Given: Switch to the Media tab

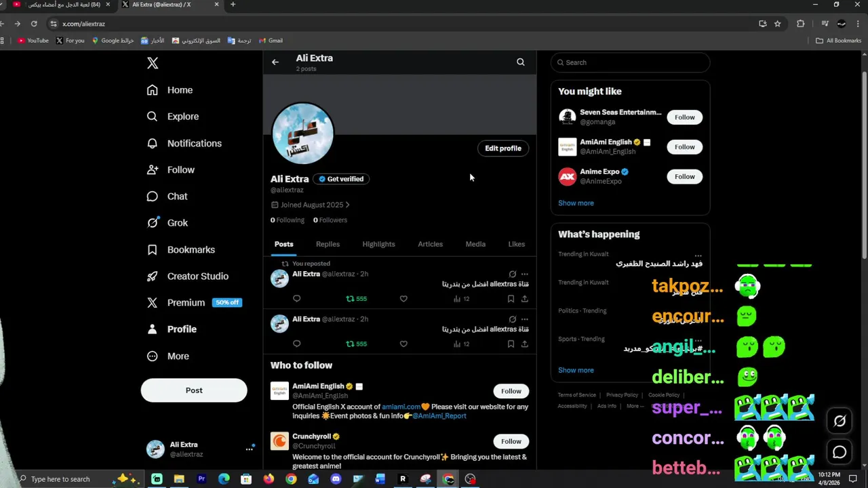Looking at the screenshot, I should (x=475, y=244).
